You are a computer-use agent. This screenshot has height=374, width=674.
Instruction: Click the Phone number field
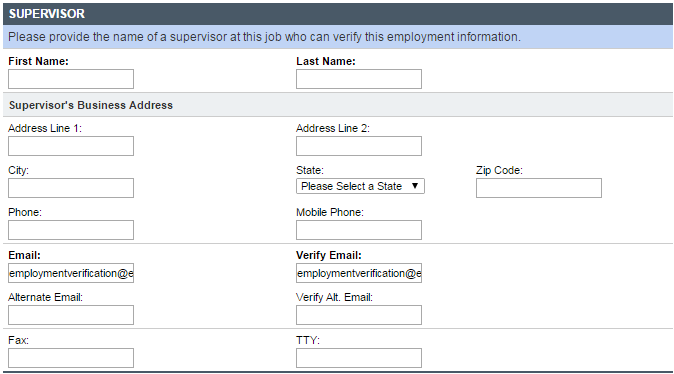point(71,230)
